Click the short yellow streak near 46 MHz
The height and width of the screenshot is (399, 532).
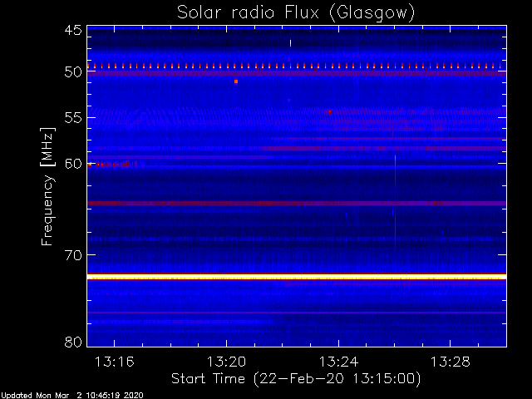[x=290, y=43]
